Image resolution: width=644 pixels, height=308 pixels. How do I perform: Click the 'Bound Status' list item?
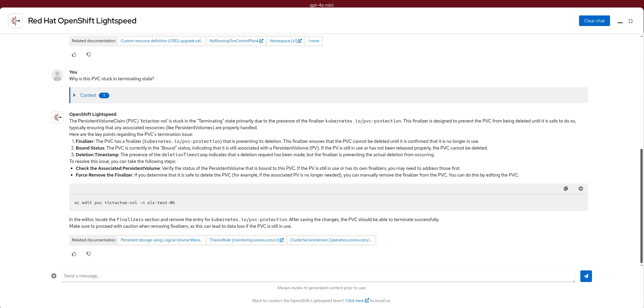pos(282,148)
